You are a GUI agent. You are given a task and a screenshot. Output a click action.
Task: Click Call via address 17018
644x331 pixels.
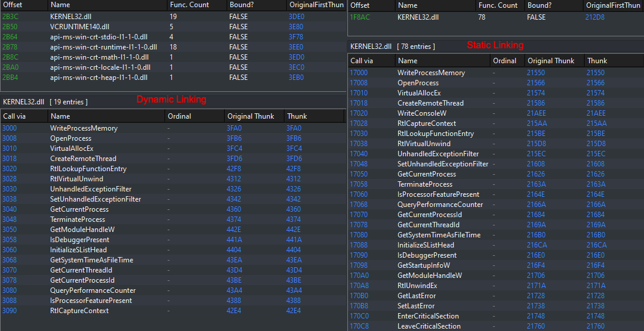tap(359, 103)
